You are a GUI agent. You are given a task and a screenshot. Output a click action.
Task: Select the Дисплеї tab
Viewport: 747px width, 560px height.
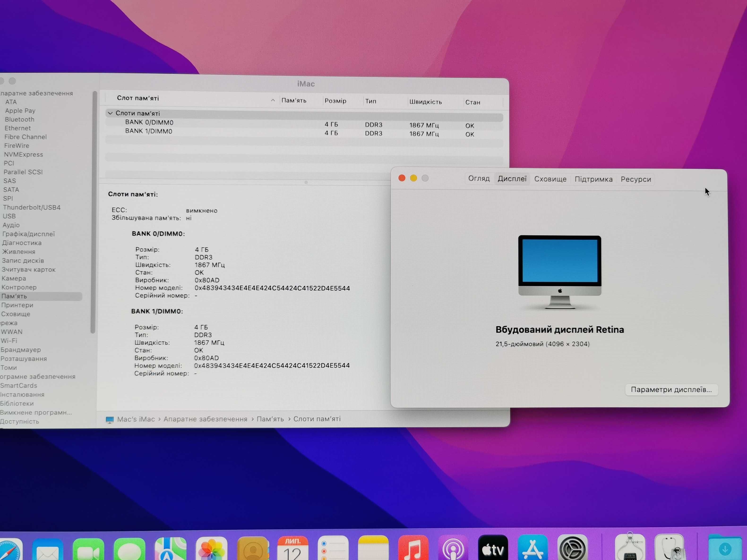click(512, 179)
